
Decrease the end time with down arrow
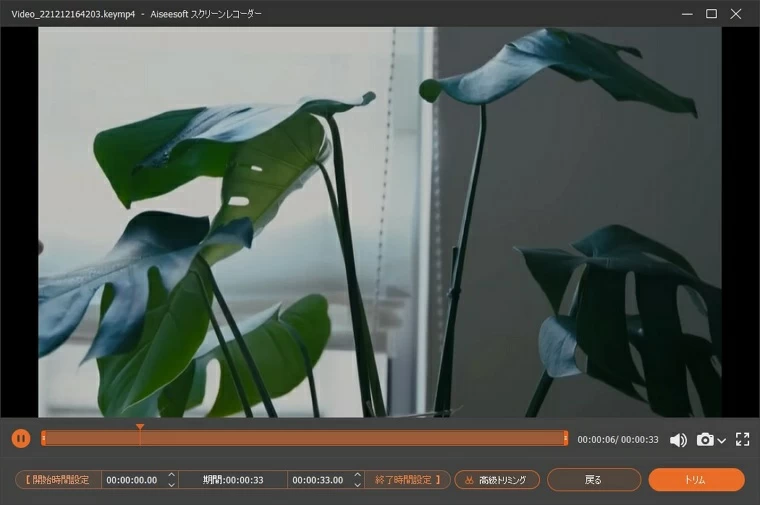(x=357, y=485)
